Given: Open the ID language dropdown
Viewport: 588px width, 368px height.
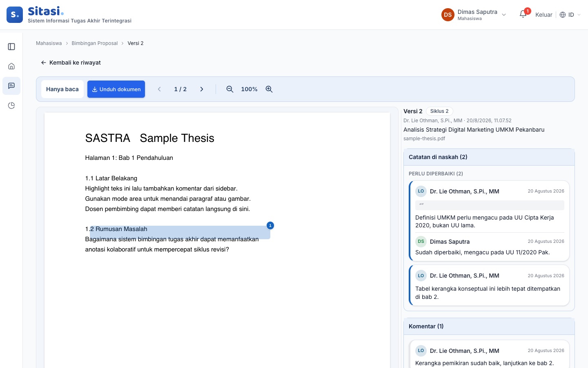Looking at the screenshot, I should tap(570, 15).
